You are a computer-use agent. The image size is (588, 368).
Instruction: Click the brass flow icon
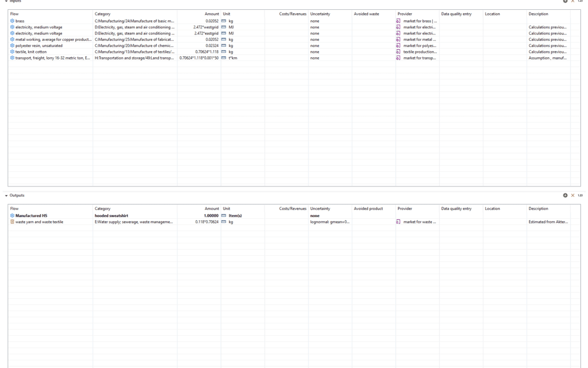12,21
